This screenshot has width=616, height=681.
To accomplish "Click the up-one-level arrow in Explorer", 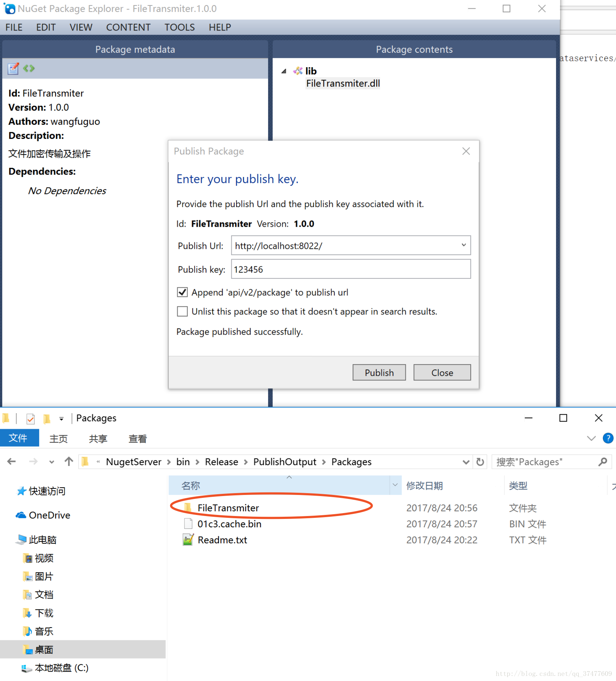I will tap(69, 462).
